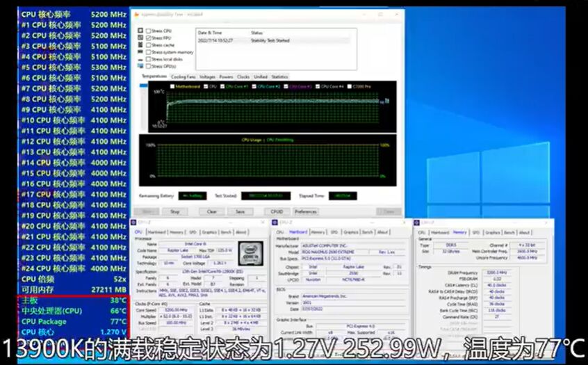
Task: Click the Clear button
Action: [x=212, y=211]
